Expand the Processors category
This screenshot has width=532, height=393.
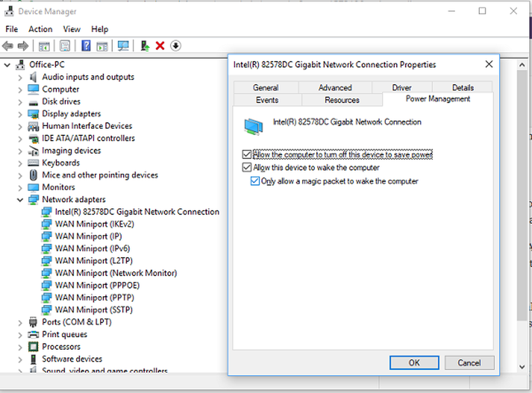click(x=20, y=347)
